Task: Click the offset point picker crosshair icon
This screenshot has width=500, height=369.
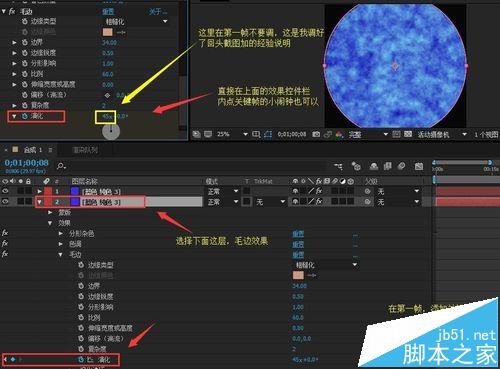Action: tap(107, 95)
